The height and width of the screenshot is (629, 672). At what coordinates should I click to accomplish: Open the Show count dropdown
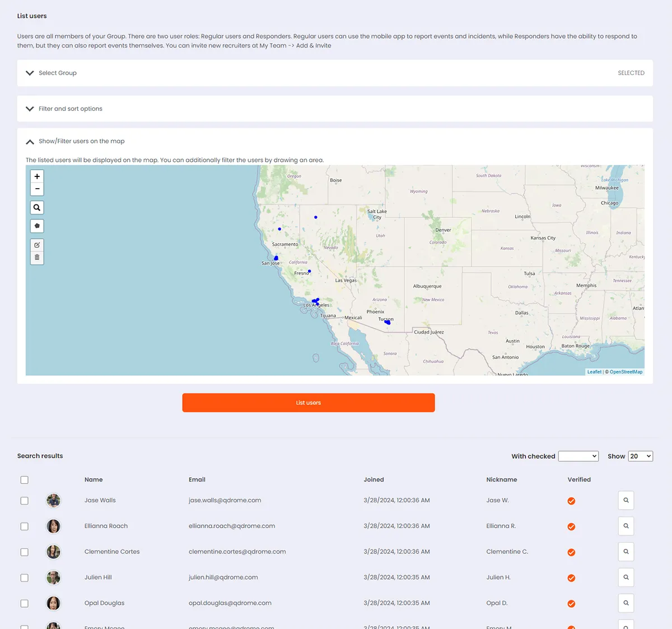click(640, 456)
